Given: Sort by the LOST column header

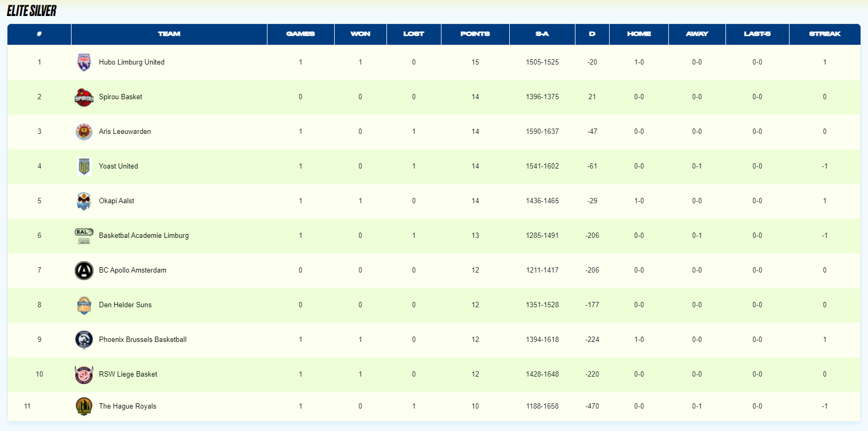Looking at the screenshot, I should (414, 34).
